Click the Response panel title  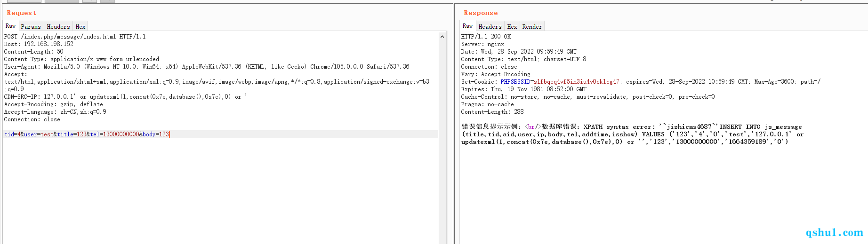point(481,13)
